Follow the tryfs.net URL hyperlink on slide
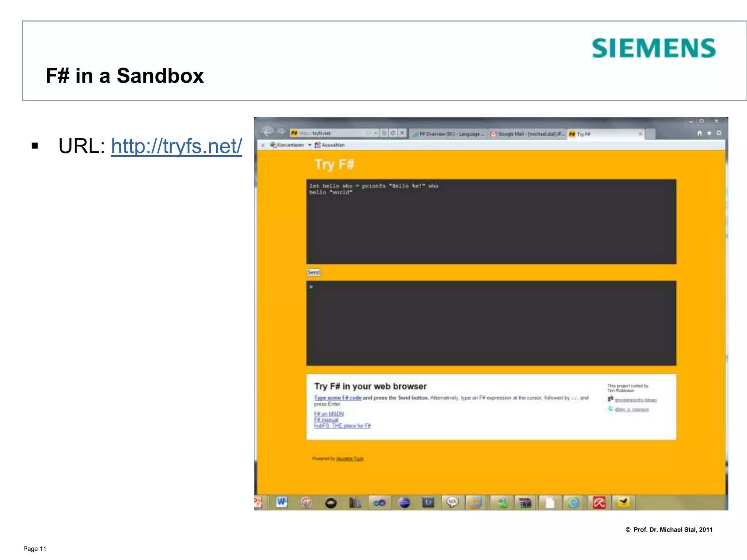This screenshot has height=560, width=747. click(176, 146)
